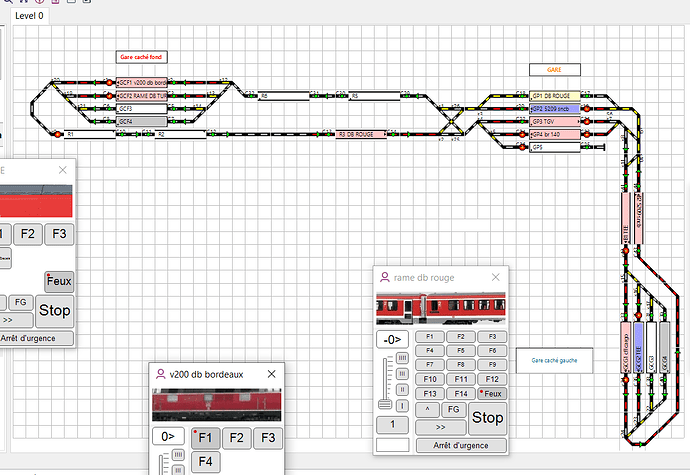The width and height of the screenshot is (690, 475).
Task: Click the user icon in rame db rouge
Action: [x=385, y=278]
